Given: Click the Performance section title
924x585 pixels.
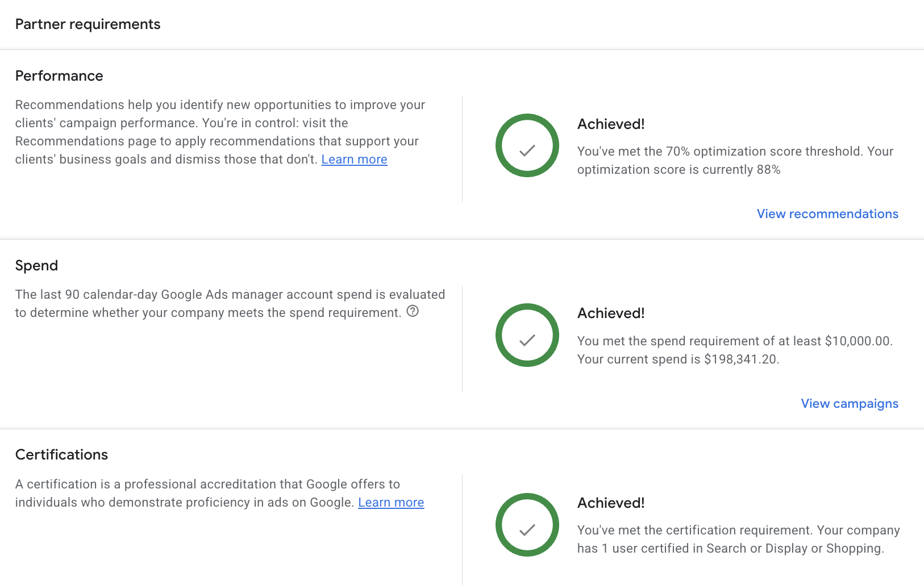Looking at the screenshot, I should click(59, 76).
